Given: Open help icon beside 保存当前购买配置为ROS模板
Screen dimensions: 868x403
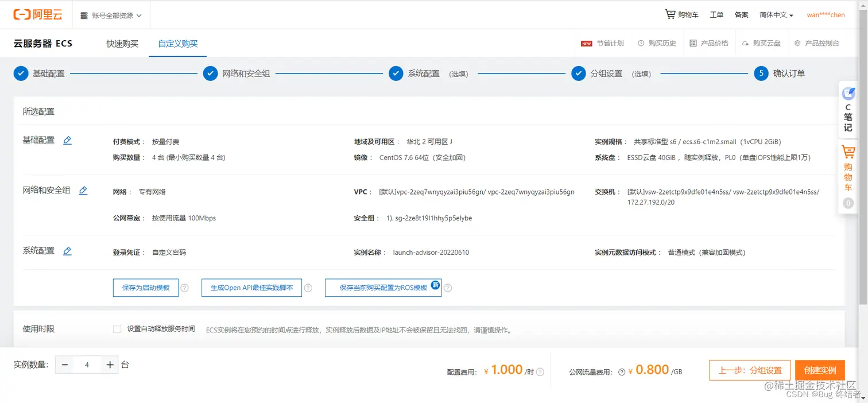Looking at the screenshot, I should tap(448, 288).
